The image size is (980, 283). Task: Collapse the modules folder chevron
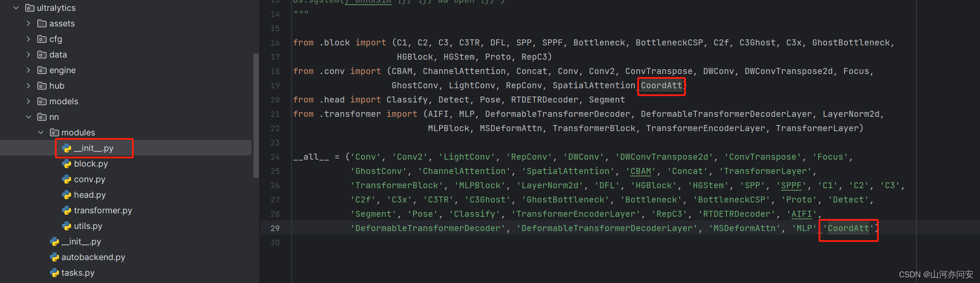coord(41,132)
